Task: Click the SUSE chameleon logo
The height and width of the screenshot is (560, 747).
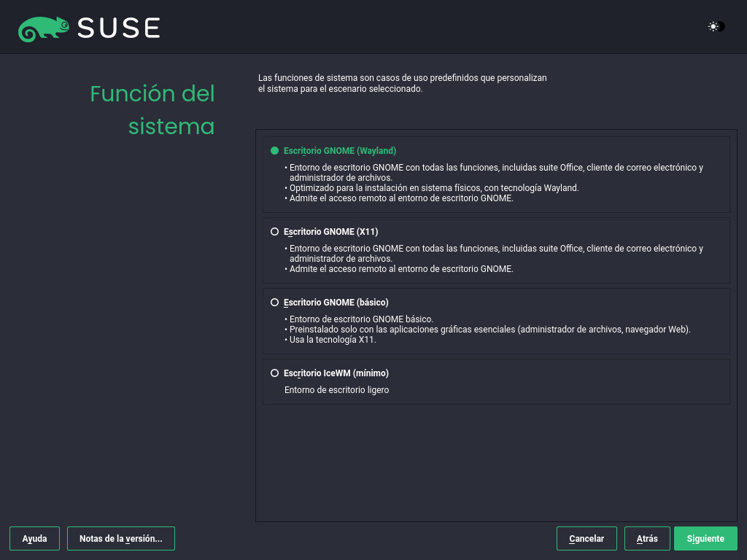Action: click(x=43, y=28)
